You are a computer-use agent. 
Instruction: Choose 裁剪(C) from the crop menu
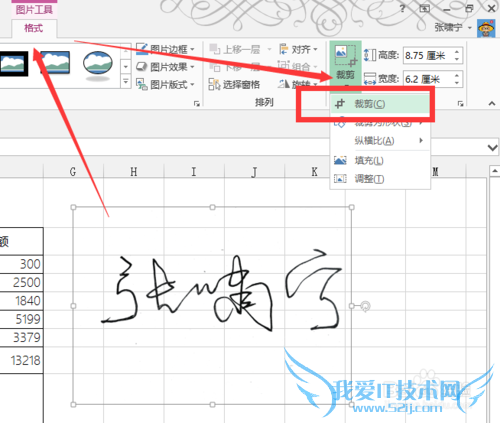380,104
